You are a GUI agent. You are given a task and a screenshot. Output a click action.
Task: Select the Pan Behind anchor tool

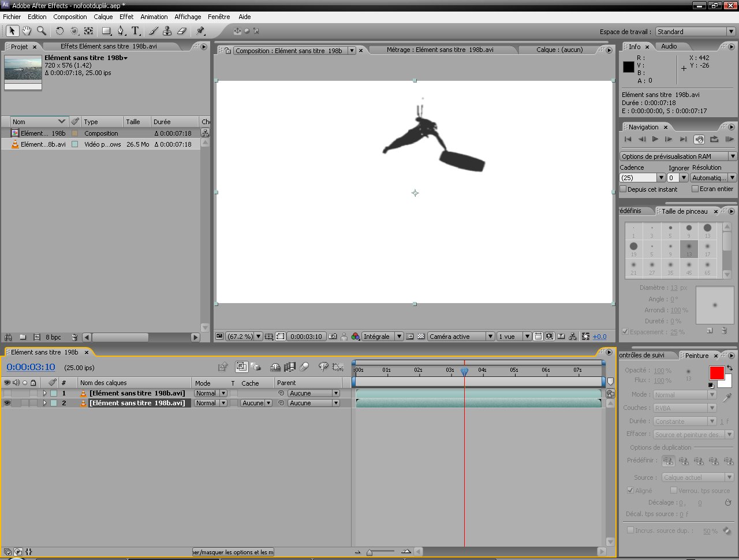coord(89,31)
